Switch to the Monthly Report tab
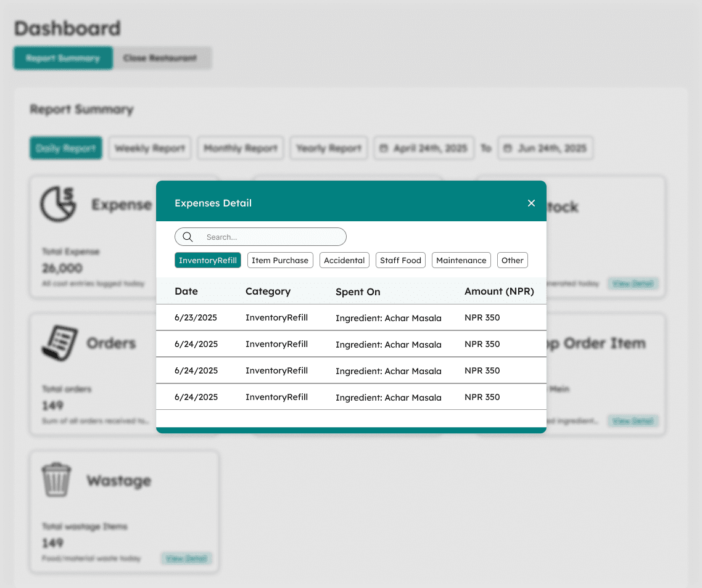The image size is (702, 588). pyautogui.click(x=241, y=149)
